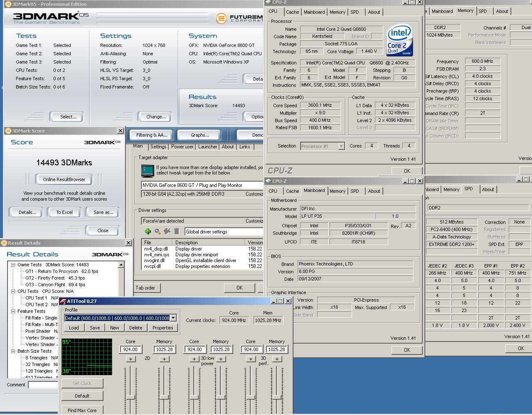
Task: Click the Result Details window title icon
Action: [x=4, y=243]
